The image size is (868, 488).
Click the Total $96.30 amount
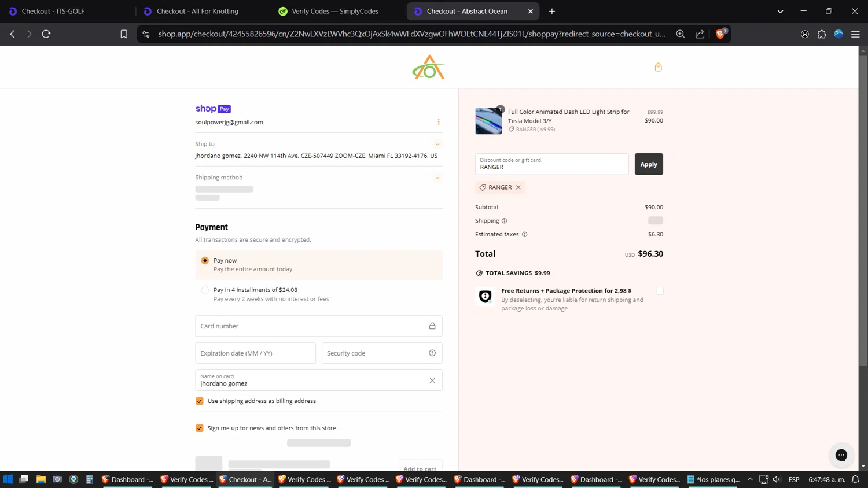[650, 254]
